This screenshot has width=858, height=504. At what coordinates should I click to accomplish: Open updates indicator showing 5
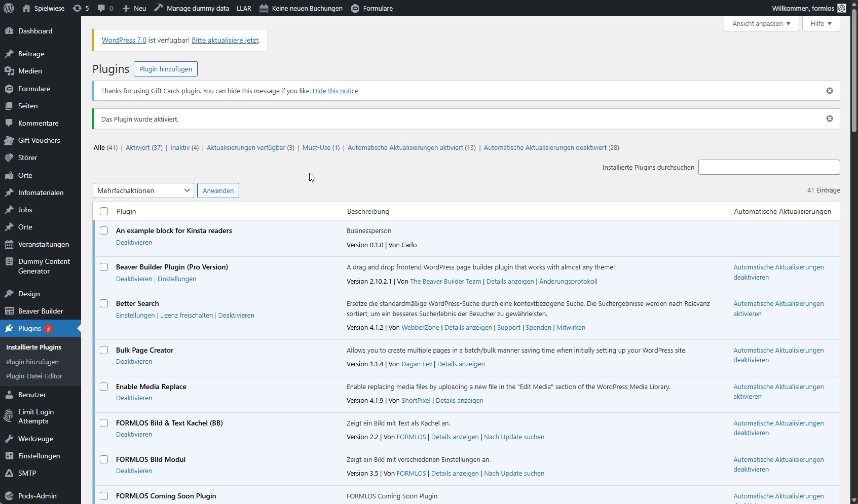81,8
